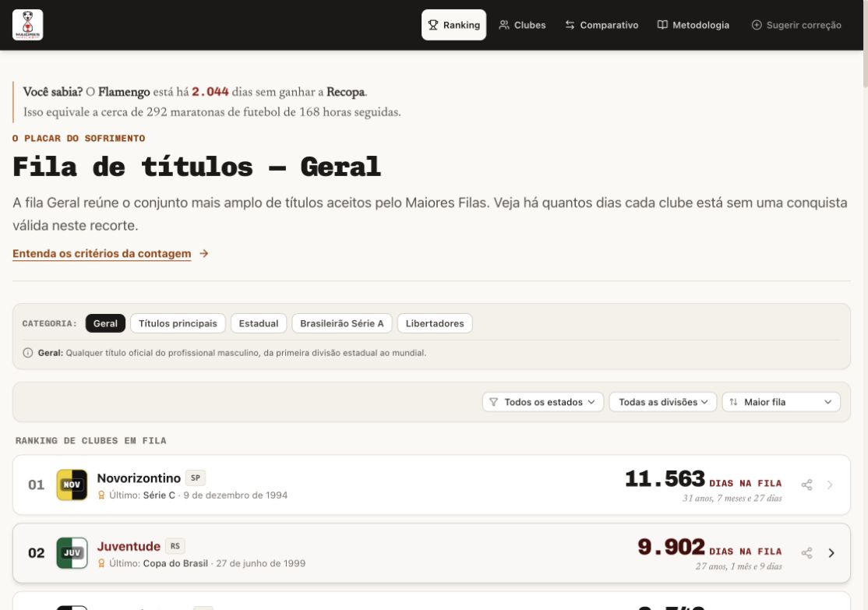Click the plus-circle icon beside Sugerir correção

pyautogui.click(x=756, y=25)
